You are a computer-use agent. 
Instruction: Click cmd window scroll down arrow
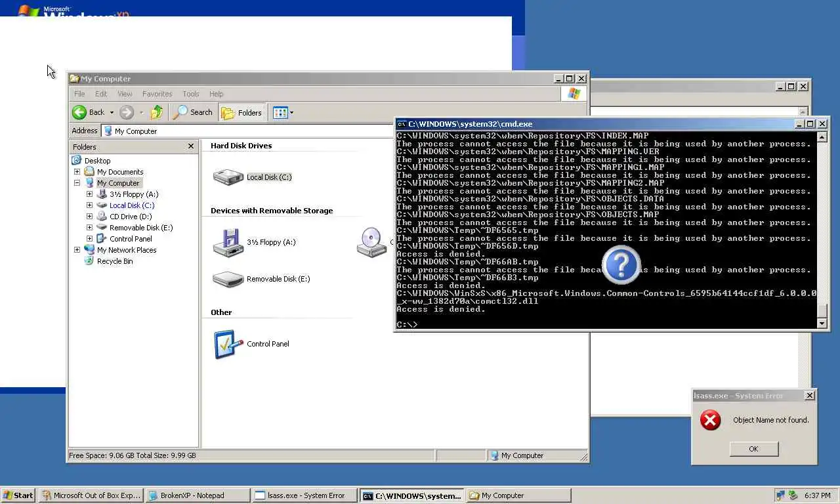[822, 323]
